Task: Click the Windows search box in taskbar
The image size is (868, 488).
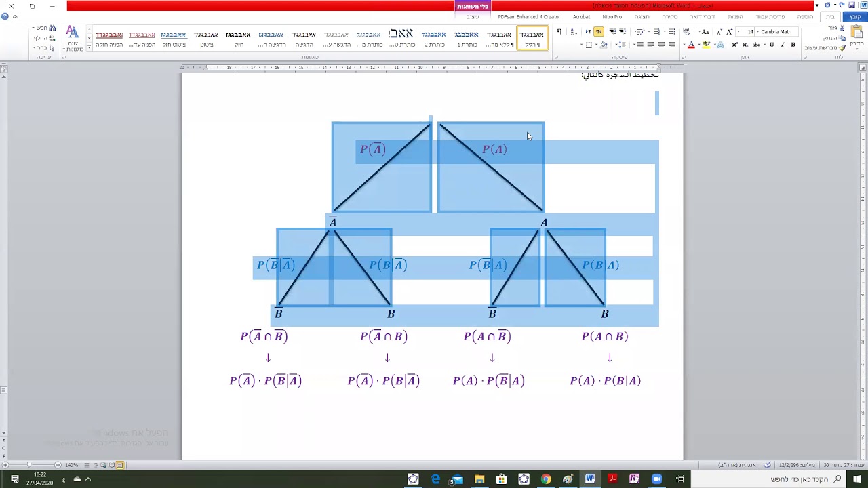Action: (x=770, y=479)
